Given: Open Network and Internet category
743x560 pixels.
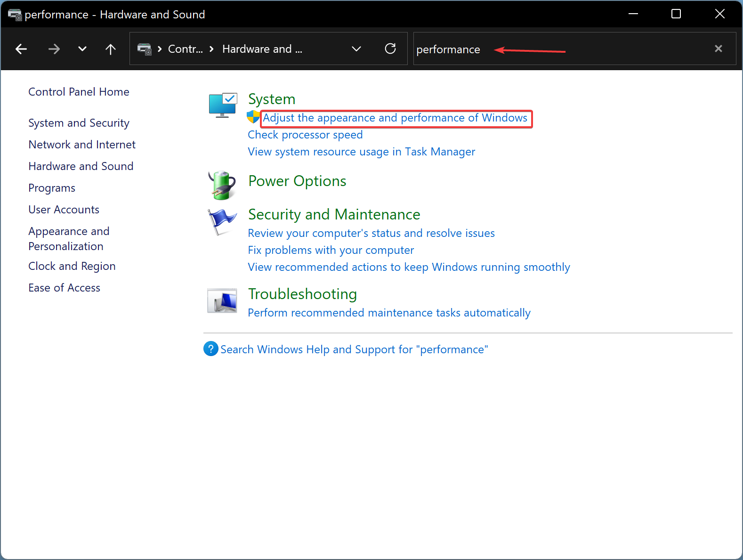Looking at the screenshot, I should (82, 145).
